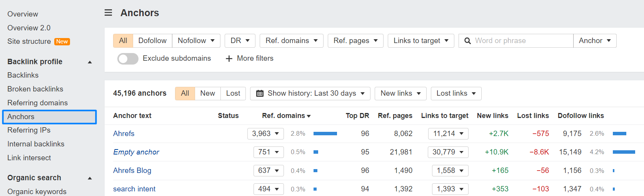Click the plus icon for More filters
The image size is (644, 196).
229,58
